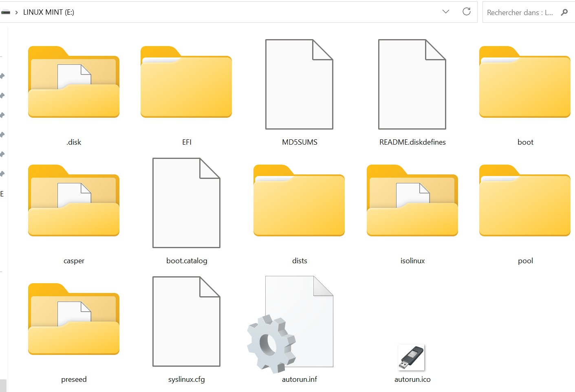Click the 'README.diskdefines' file name label
This screenshot has width=575, height=392.
tap(412, 142)
